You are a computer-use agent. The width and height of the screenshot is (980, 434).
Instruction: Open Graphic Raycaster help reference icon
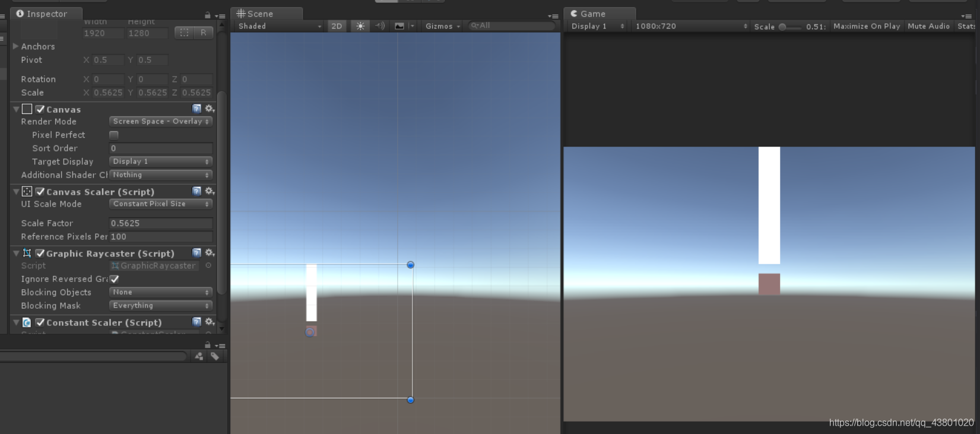tap(196, 253)
